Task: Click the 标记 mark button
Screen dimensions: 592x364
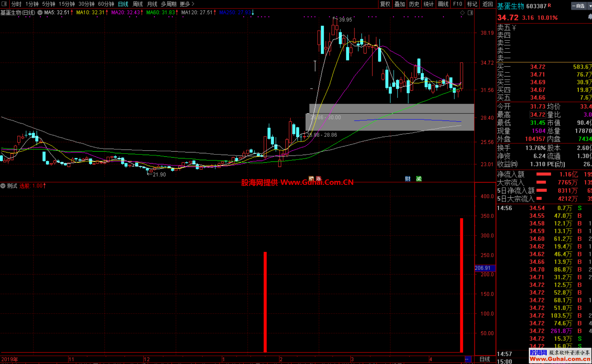Action: [472, 4]
